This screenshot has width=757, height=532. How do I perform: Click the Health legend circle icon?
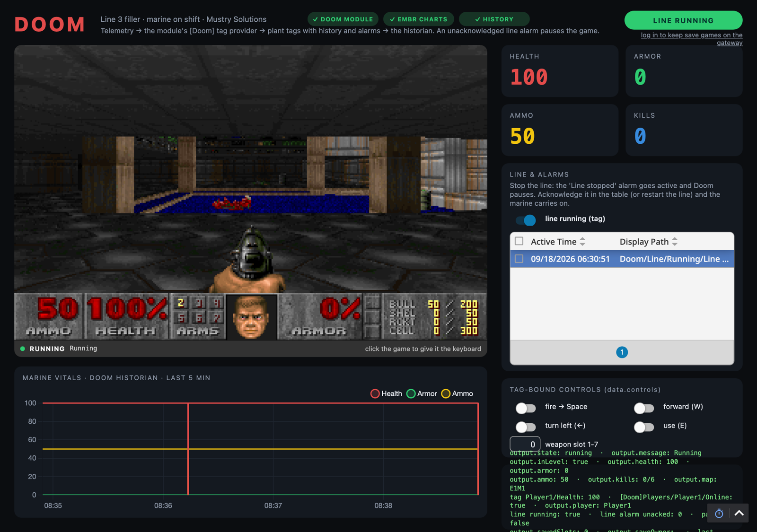click(375, 393)
